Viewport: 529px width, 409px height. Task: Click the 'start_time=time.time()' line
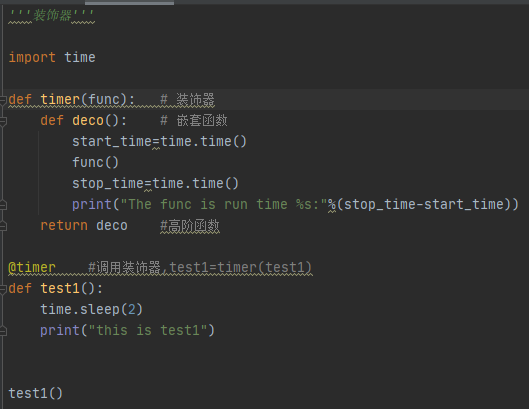[x=159, y=141]
